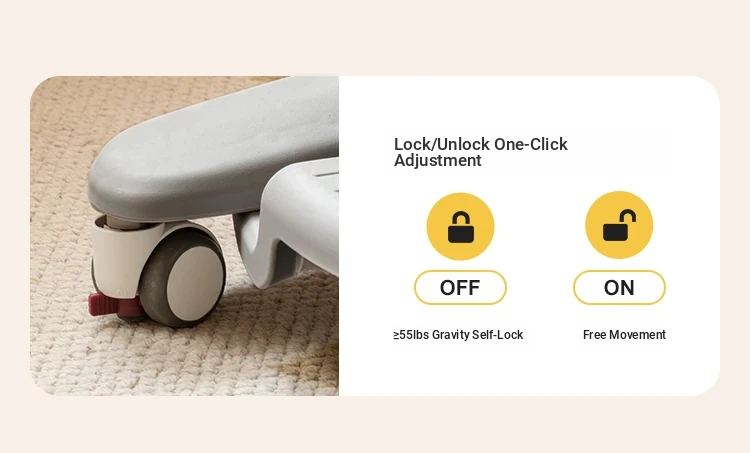Click the padlock body on locked icon
The width and height of the screenshot is (750, 453).
tap(461, 233)
